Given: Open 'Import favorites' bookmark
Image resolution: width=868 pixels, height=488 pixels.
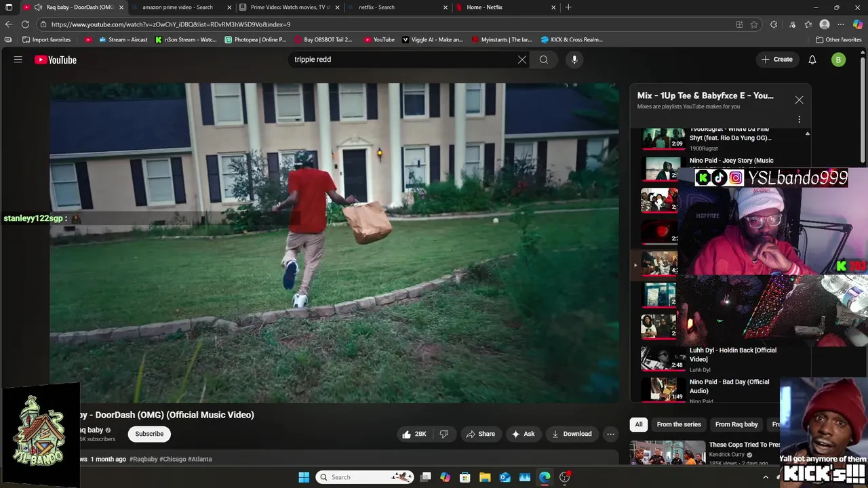Looking at the screenshot, I should pos(47,39).
